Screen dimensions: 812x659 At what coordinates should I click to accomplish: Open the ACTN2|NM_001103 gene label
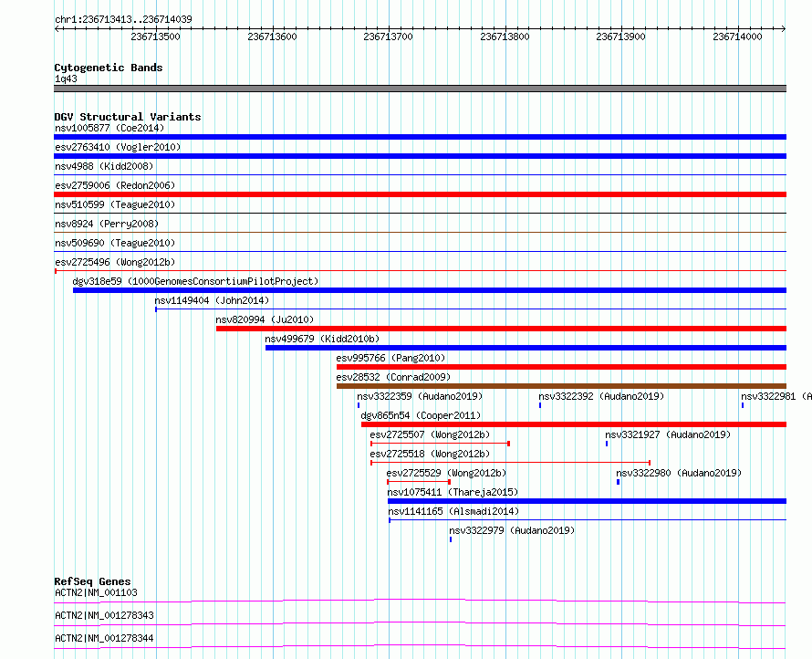[x=96, y=592]
